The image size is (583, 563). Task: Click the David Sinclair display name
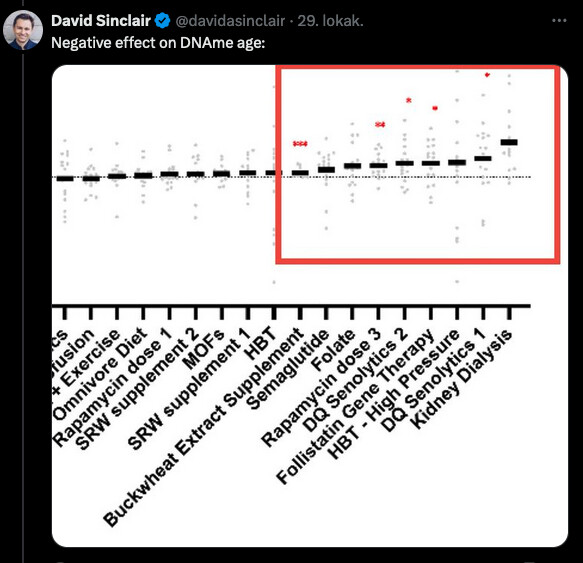click(x=101, y=20)
